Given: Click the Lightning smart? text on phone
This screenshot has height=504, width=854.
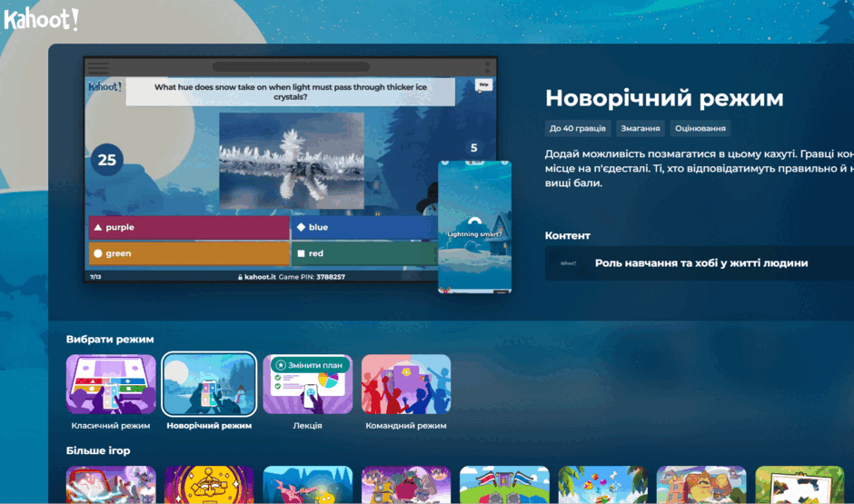Looking at the screenshot, I should 474,234.
